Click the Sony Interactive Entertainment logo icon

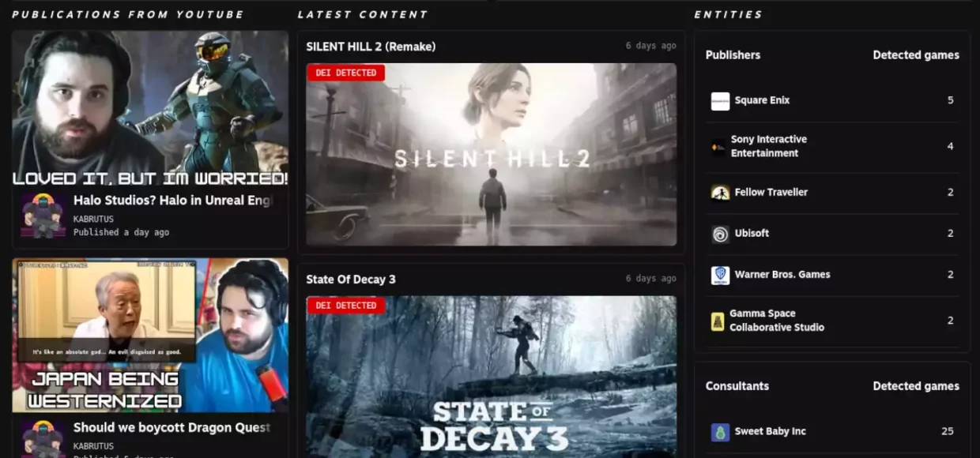point(718,146)
